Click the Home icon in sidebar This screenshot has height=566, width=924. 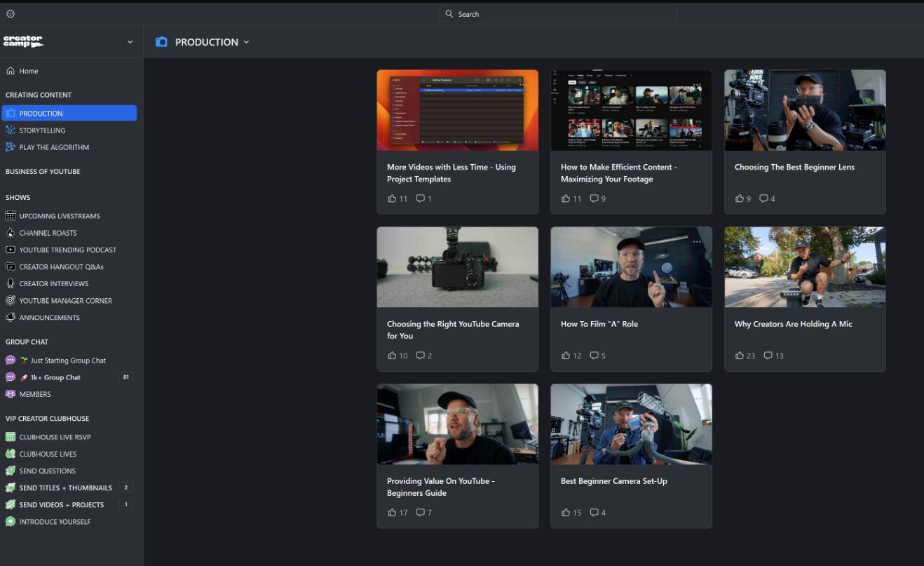pos(11,71)
